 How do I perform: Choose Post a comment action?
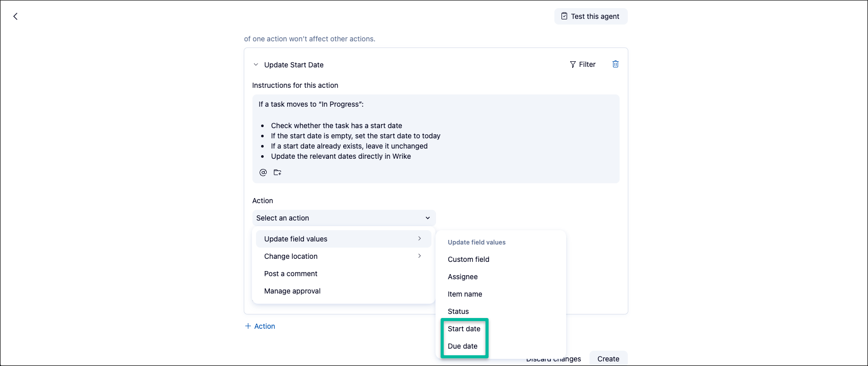coord(291,274)
